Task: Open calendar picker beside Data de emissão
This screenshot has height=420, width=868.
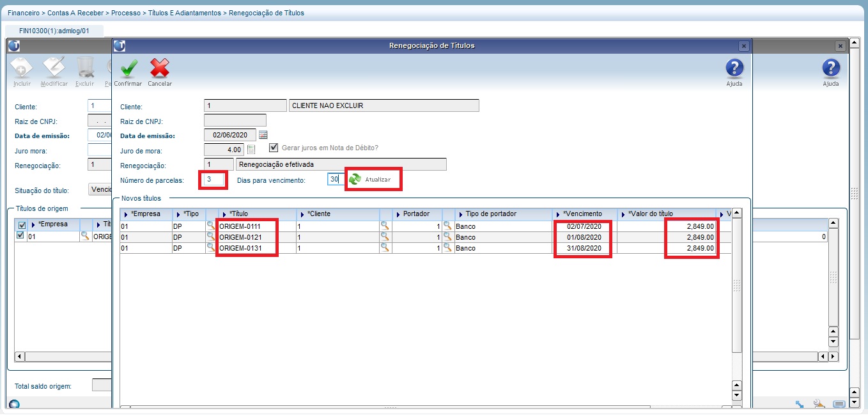Action: (263, 135)
